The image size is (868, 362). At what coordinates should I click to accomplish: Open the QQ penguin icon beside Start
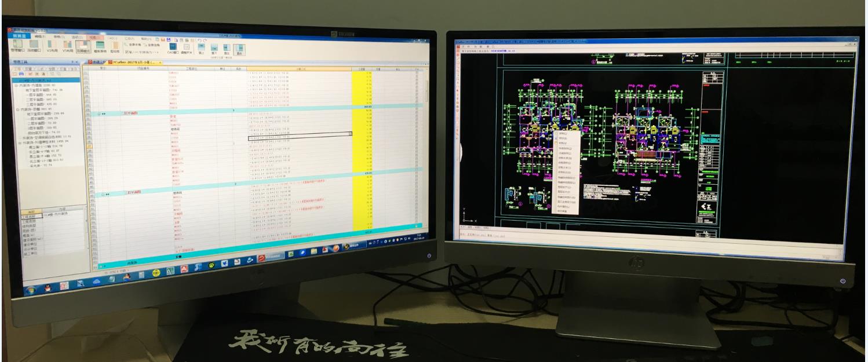pos(48,288)
